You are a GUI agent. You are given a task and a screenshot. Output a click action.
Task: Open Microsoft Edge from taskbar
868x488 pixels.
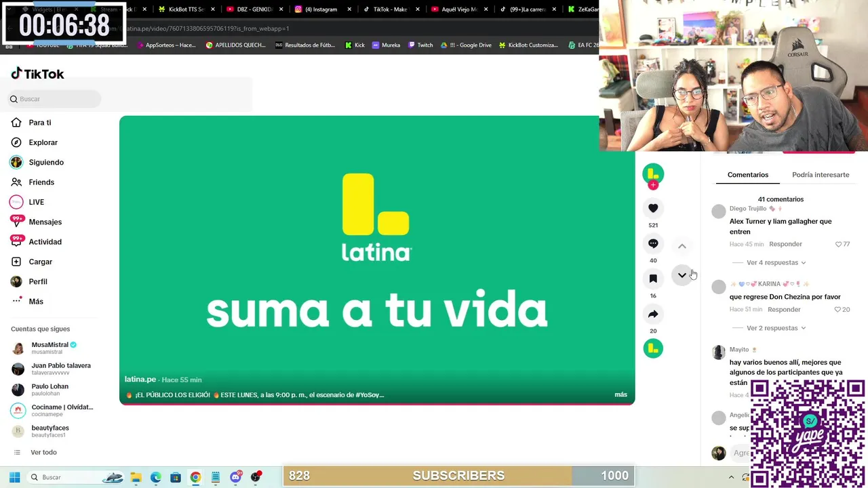[155, 477]
